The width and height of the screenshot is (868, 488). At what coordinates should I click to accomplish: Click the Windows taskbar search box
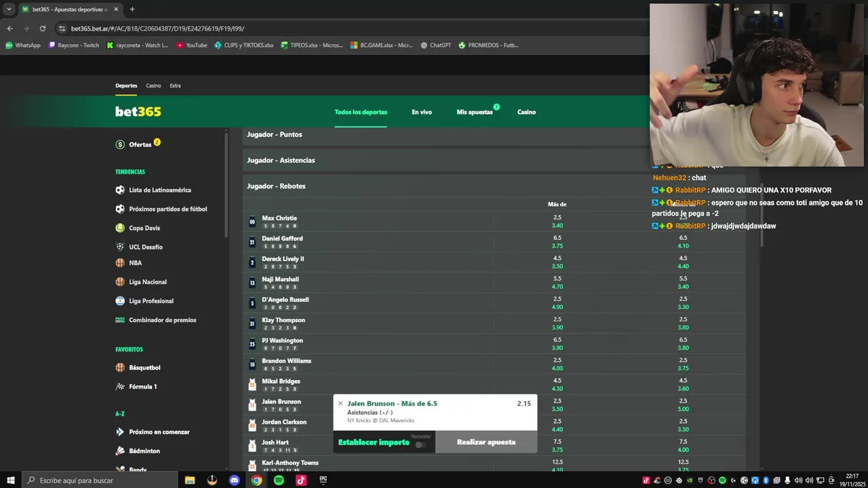pyautogui.click(x=100, y=481)
